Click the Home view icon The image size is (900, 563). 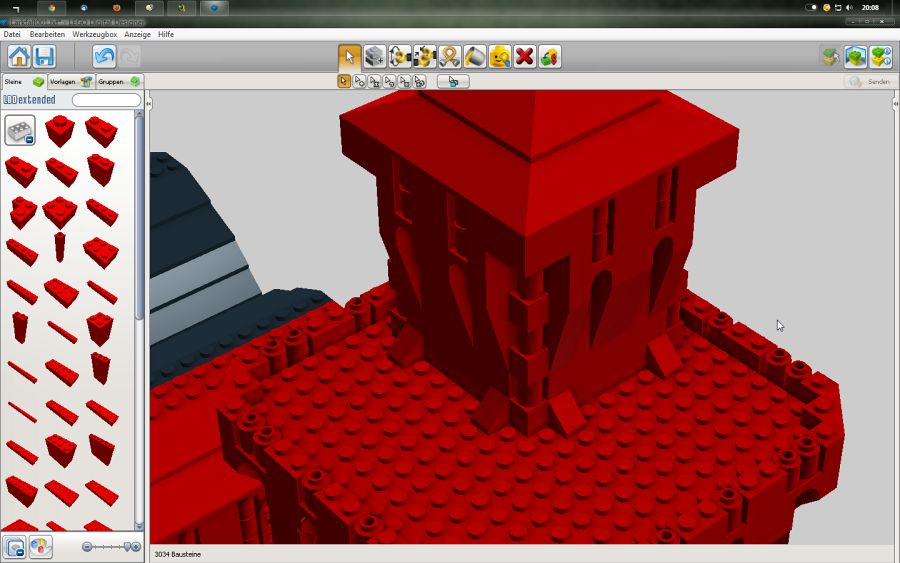pos(19,57)
